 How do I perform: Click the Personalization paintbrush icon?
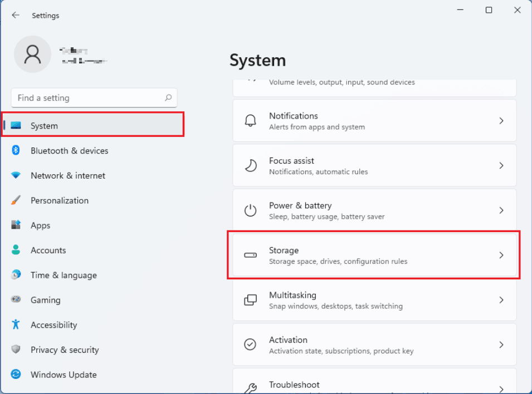tap(16, 200)
